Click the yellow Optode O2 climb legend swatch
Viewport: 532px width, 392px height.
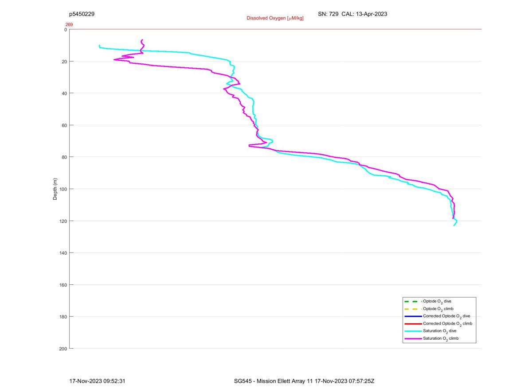click(413, 309)
